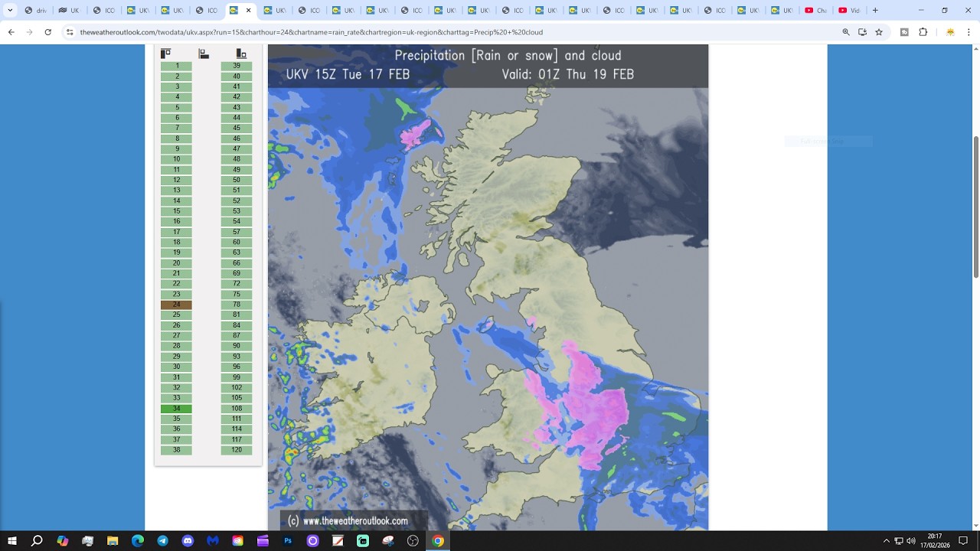Open site information icon in address bar
This screenshot has height=551, width=980.
coord(70,32)
